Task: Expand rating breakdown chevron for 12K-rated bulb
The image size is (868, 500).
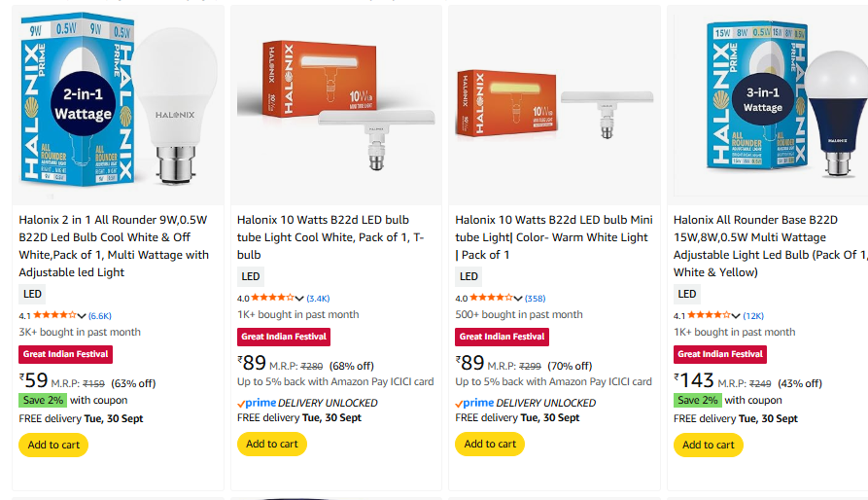Action: coord(737,316)
